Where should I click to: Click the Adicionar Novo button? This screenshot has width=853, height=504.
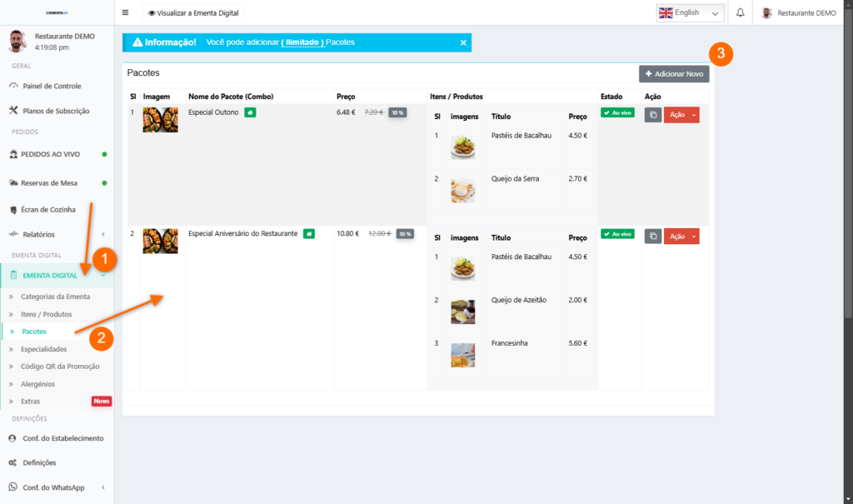pyautogui.click(x=674, y=74)
